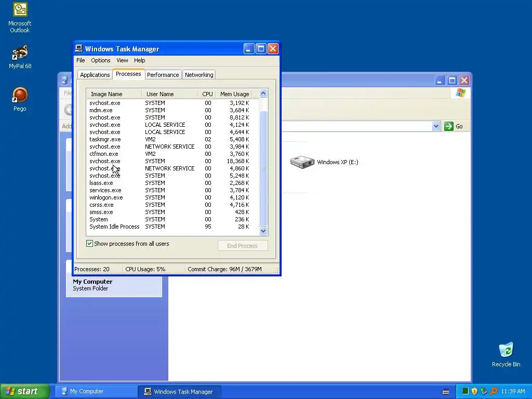Open the File menu in Task Manager
The height and width of the screenshot is (399, 532).
[81, 60]
